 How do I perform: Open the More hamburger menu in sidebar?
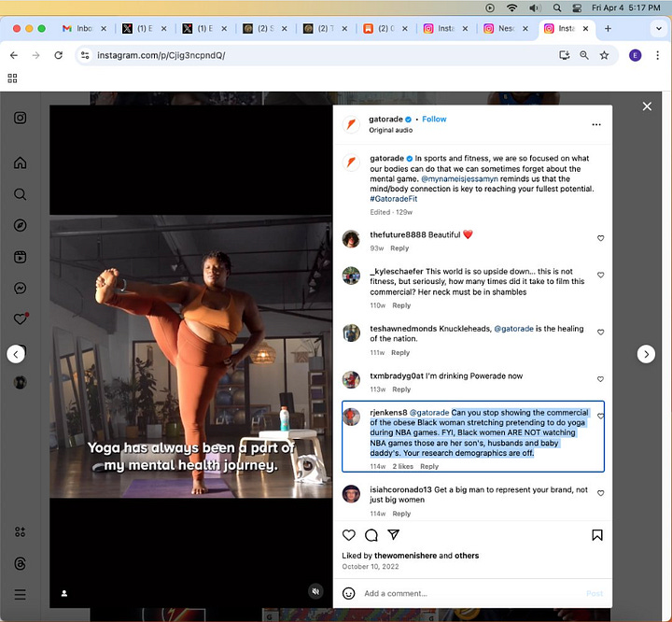pos(21,595)
